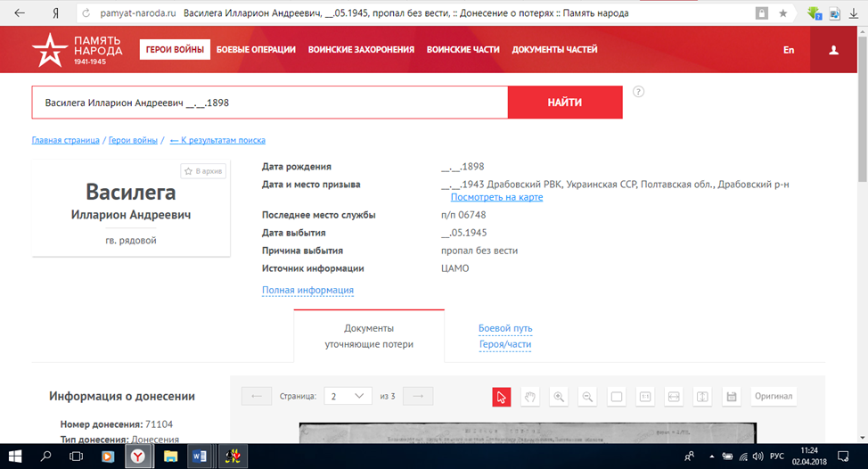The height and width of the screenshot is (469, 868).
Task: Switch site language to En
Action: coord(789,50)
